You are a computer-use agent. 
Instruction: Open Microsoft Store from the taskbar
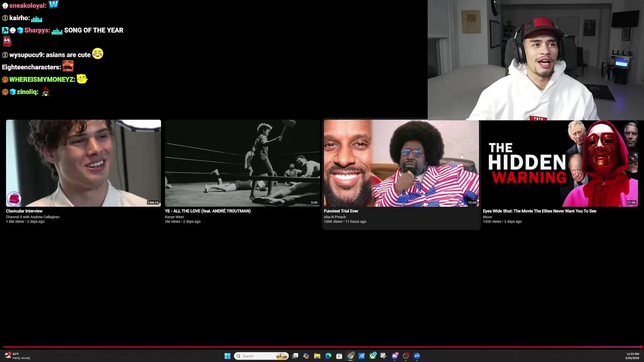[339, 356]
